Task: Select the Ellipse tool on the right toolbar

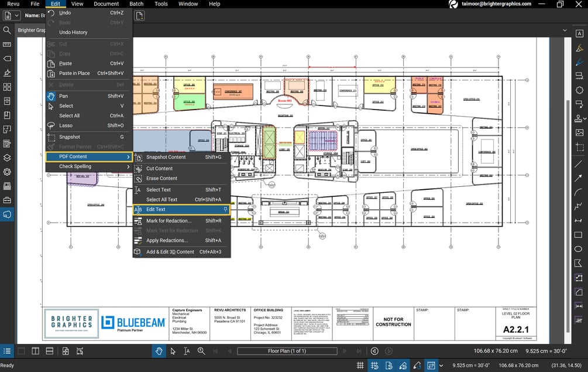Action: tap(579, 249)
